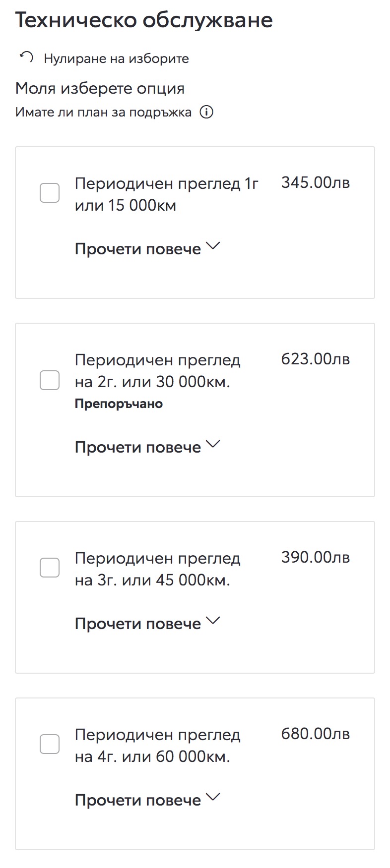Image resolution: width=390 pixels, height=868 pixels.
Task: Click the info icon beside maintenance plan question
Action: [206, 112]
